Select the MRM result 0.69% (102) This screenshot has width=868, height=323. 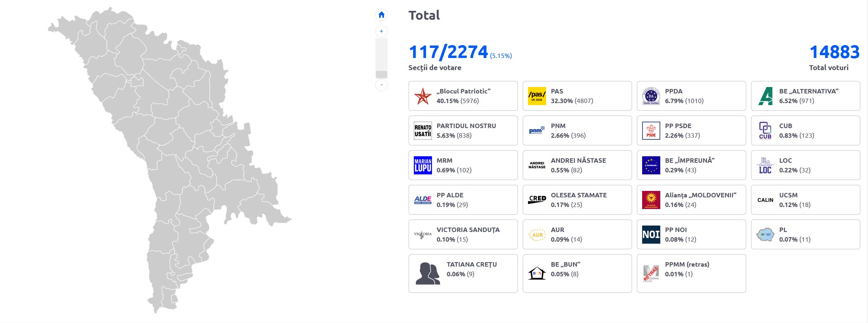[454, 170]
